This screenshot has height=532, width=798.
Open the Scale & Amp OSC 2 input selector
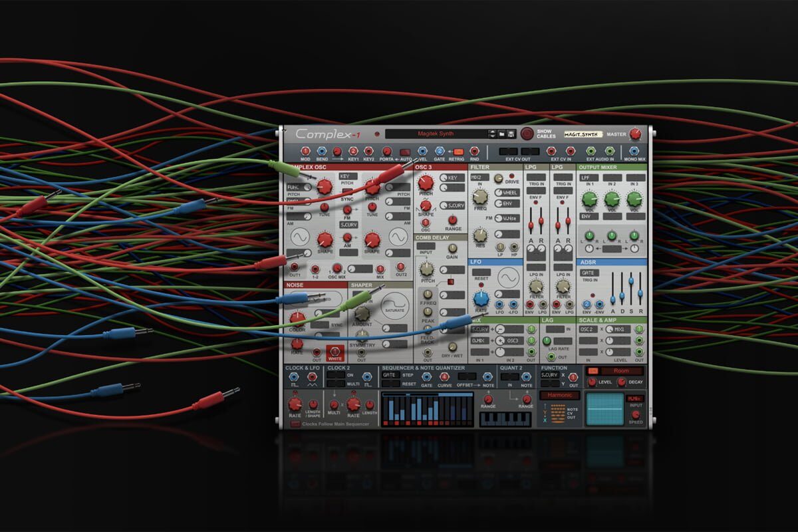[x=587, y=329]
